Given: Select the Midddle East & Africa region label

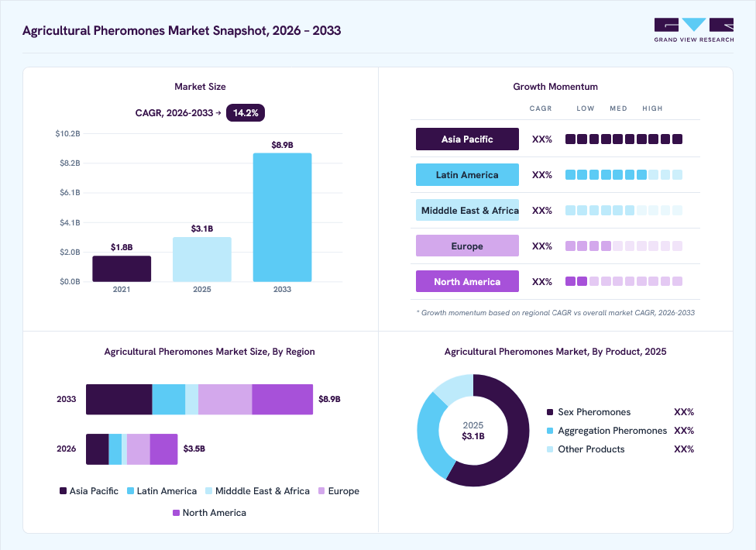Looking at the screenshot, I should click(467, 211).
